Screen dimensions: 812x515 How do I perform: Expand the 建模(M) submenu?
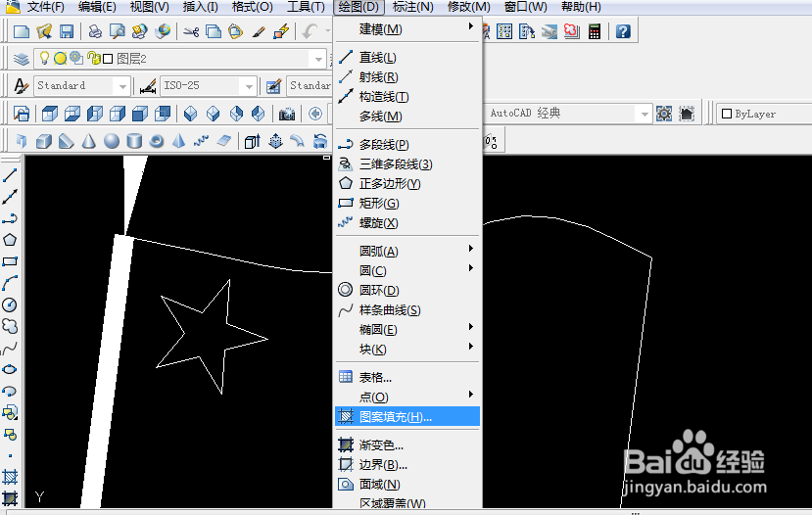tap(407, 29)
